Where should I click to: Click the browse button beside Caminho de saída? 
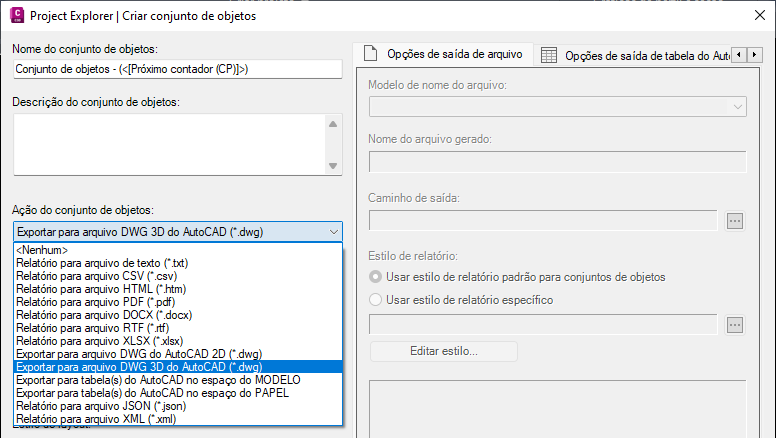(735, 221)
